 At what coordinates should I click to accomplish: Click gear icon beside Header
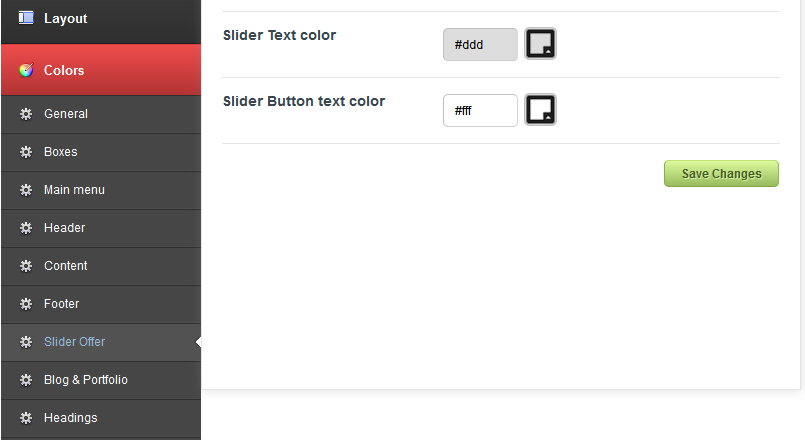point(26,228)
